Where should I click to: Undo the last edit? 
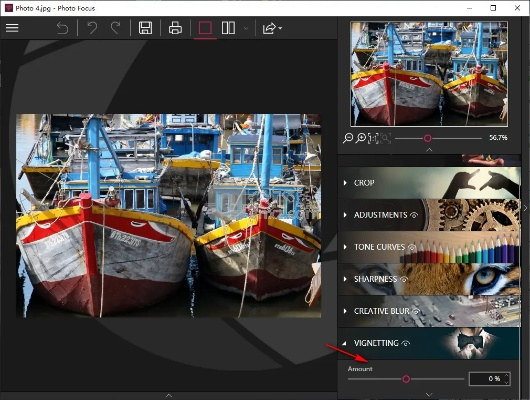click(x=92, y=28)
